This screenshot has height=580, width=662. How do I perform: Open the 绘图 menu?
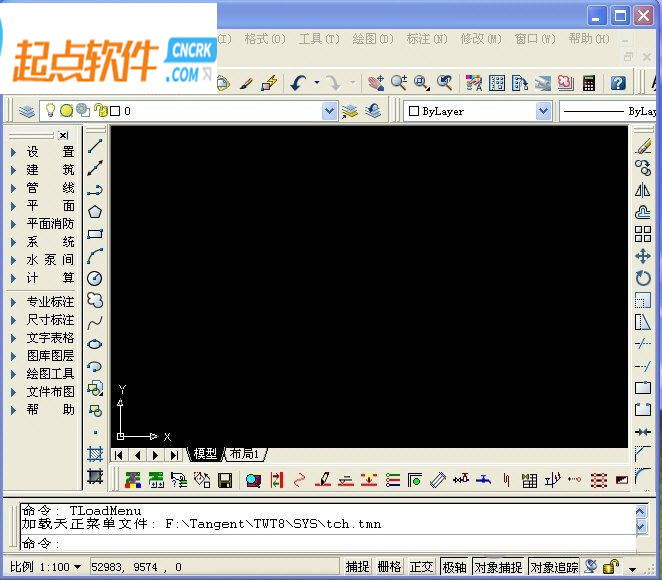[373, 39]
